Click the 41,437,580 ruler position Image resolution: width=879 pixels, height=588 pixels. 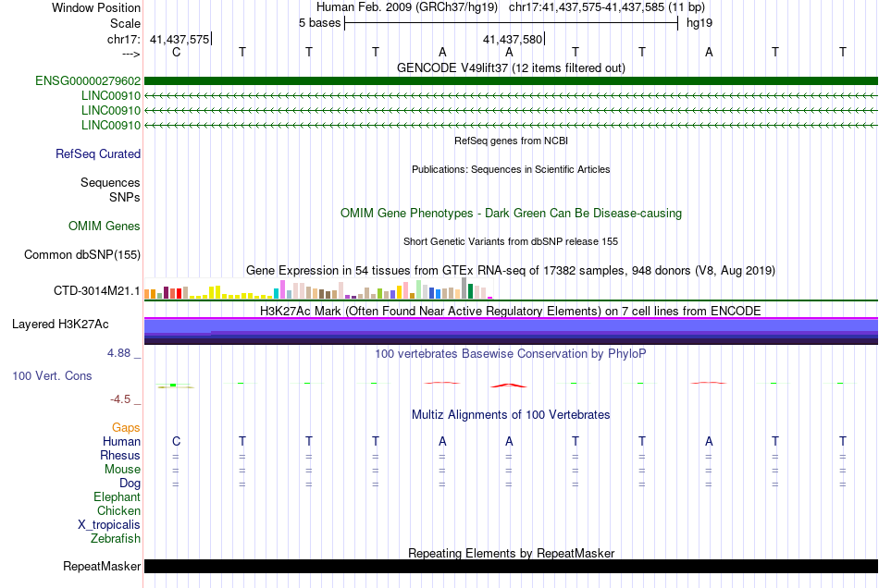tap(513, 39)
